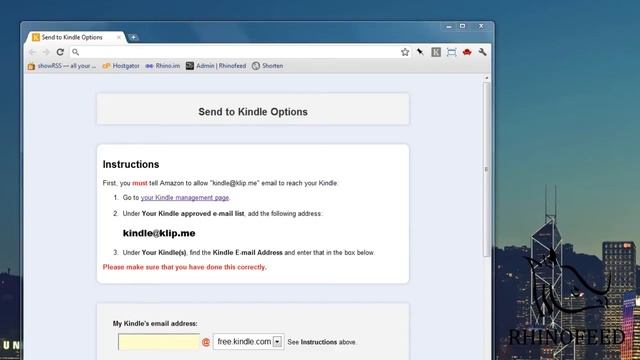640x360 pixels.
Task: Open a new tab
Action: [133, 38]
